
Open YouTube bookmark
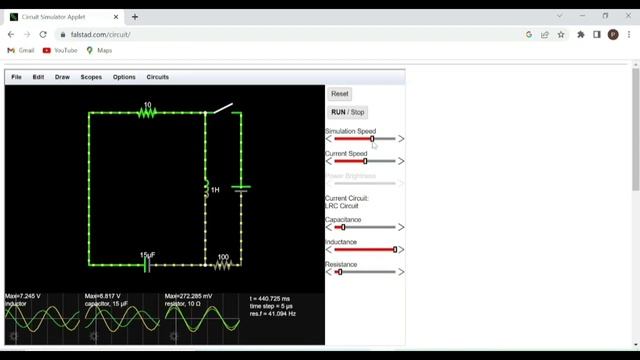click(60, 51)
